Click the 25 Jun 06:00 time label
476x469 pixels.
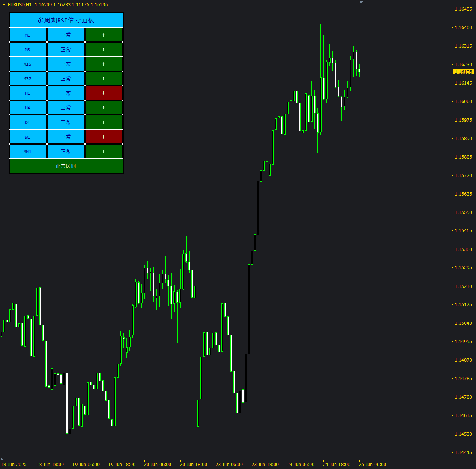click(x=372, y=465)
